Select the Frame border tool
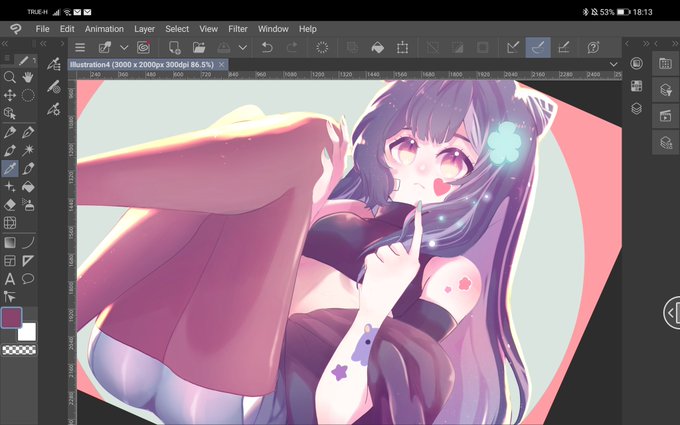Screen dimensions: 680x425 (10, 261)
